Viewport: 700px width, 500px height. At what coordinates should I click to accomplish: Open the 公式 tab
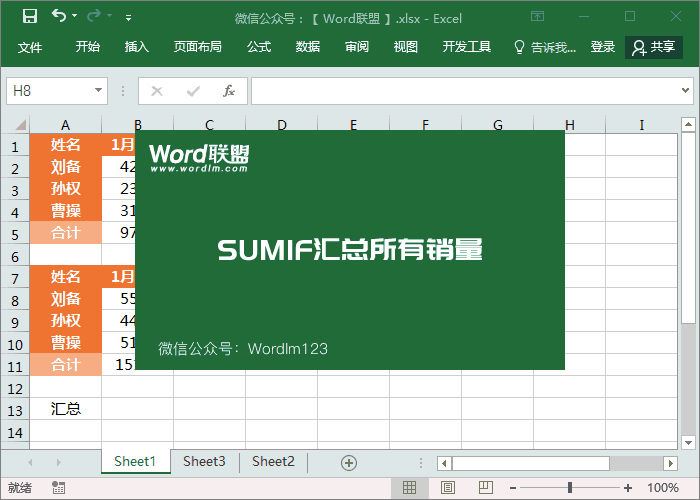click(x=259, y=46)
